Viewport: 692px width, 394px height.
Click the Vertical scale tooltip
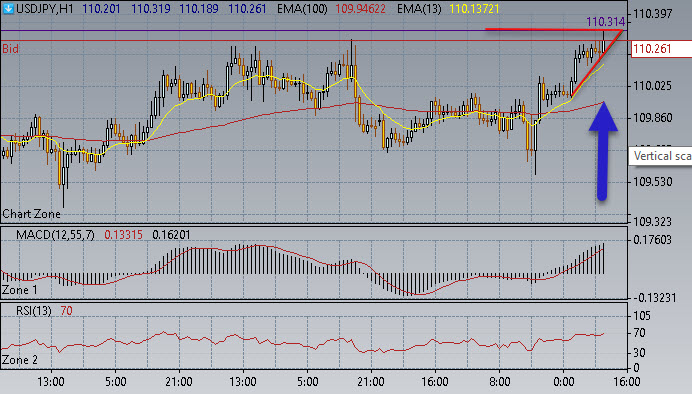point(660,156)
